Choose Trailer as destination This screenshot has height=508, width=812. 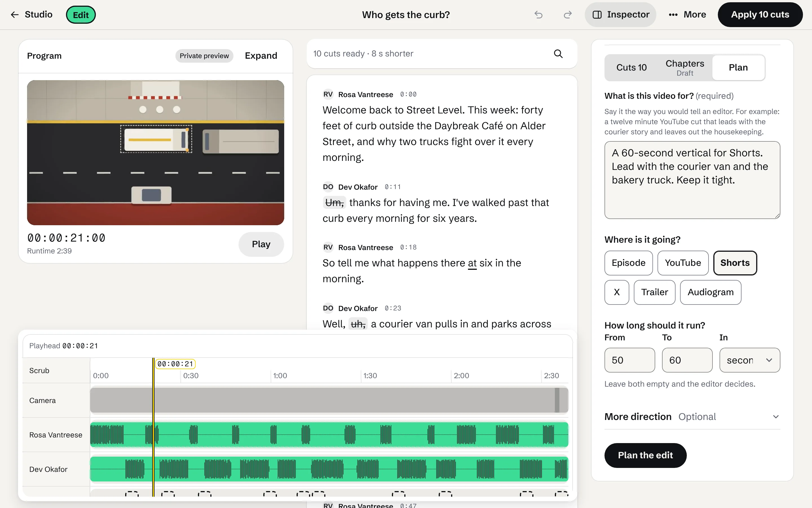pyautogui.click(x=654, y=292)
